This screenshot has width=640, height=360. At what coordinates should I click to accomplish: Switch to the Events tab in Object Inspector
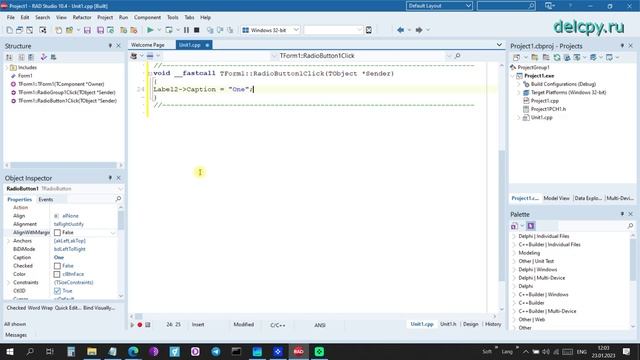(x=46, y=199)
